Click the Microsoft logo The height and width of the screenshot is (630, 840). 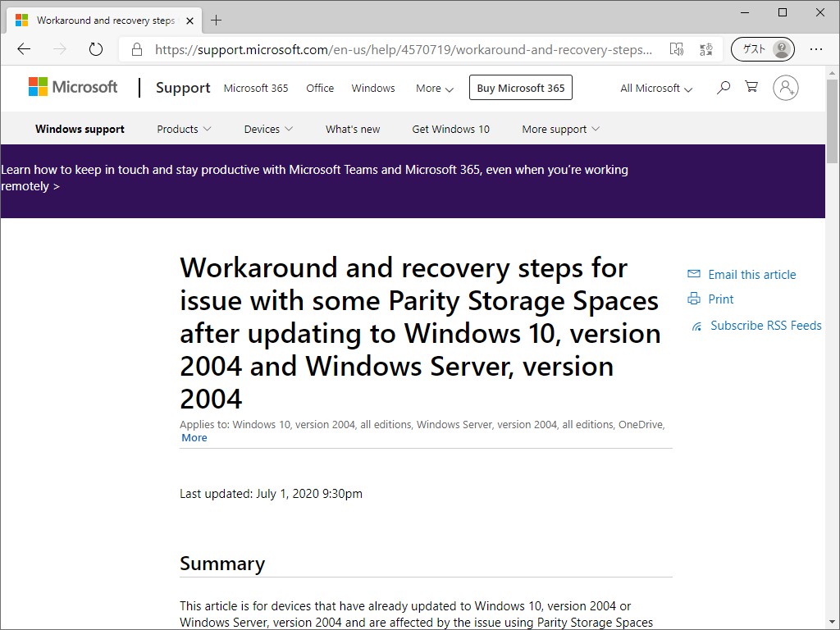point(72,86)
